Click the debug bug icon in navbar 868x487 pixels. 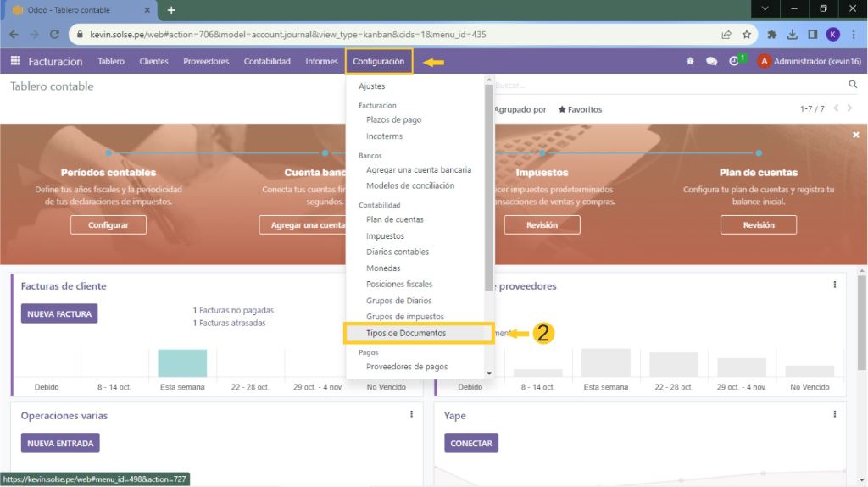click(690, 62)
